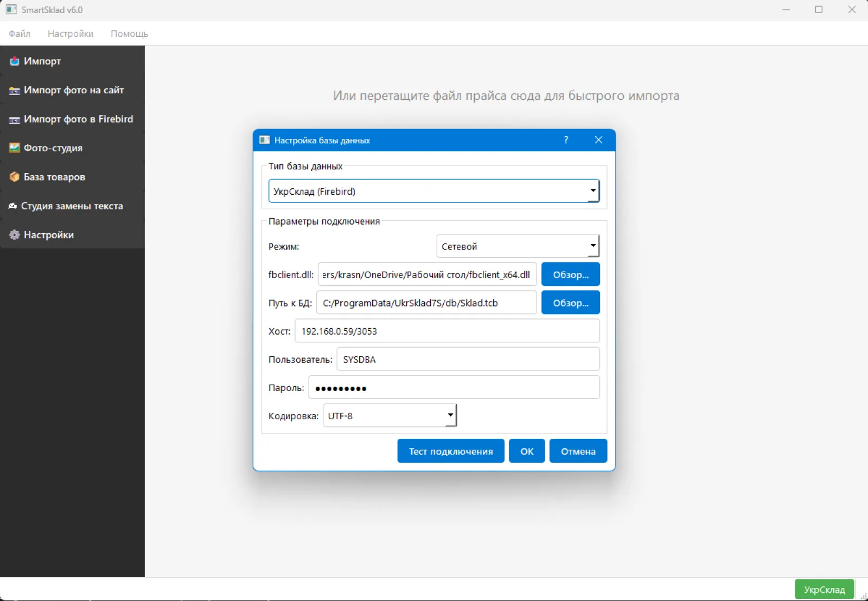This screenshot has height=601, width=868.
Task: Click the SmartSklad v6.0 window title
Action: coord(52,10)
